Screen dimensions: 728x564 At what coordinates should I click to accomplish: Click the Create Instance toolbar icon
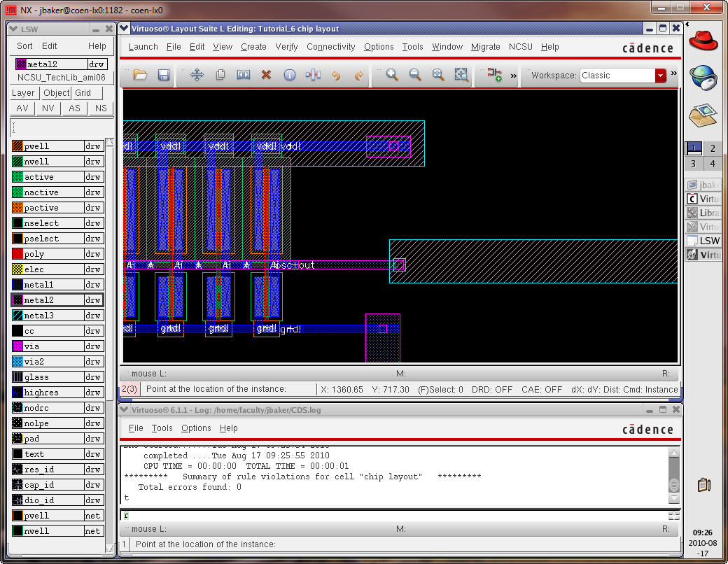coord(494,76)
